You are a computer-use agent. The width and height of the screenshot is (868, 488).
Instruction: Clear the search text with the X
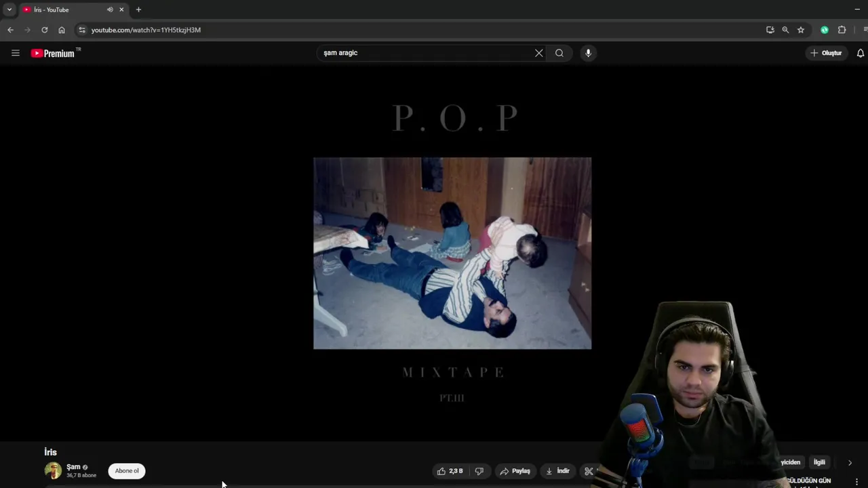pos(538,53)
